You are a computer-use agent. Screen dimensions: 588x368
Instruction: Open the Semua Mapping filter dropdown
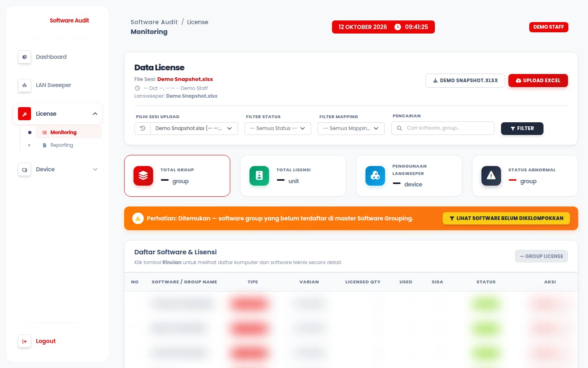[351, 128]
